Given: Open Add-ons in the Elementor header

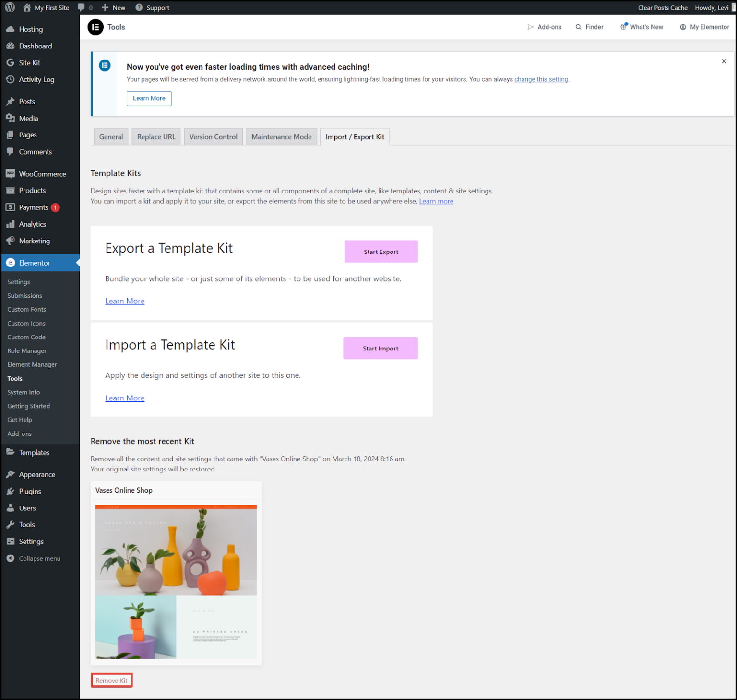Looking at the screenshot, I should 545,27.
